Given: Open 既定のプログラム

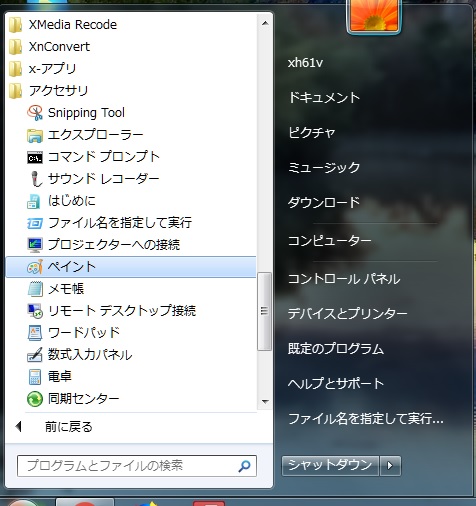Looking at the screenshot, I should point(336,349).
